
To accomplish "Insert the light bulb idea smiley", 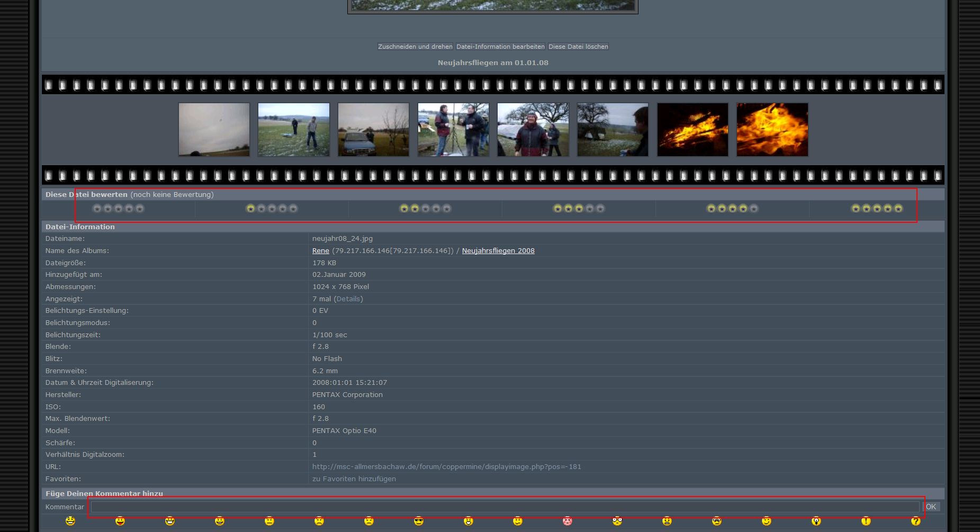I will 816,521.
